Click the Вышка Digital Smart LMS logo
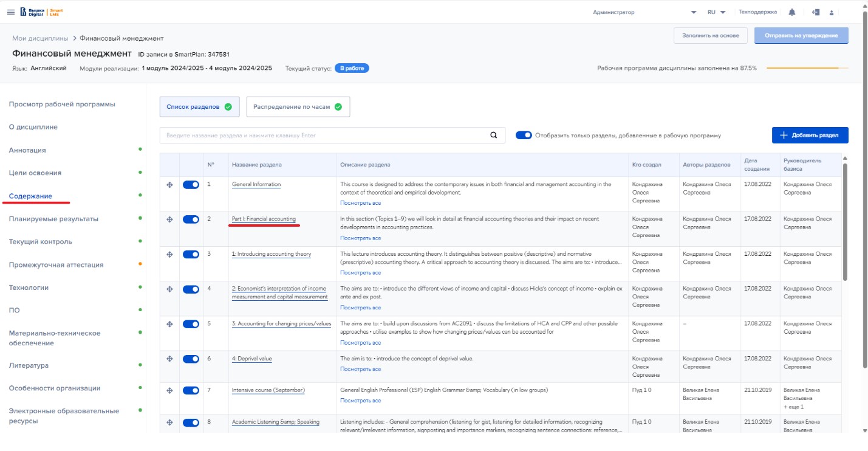 click(x=41, y=12)
